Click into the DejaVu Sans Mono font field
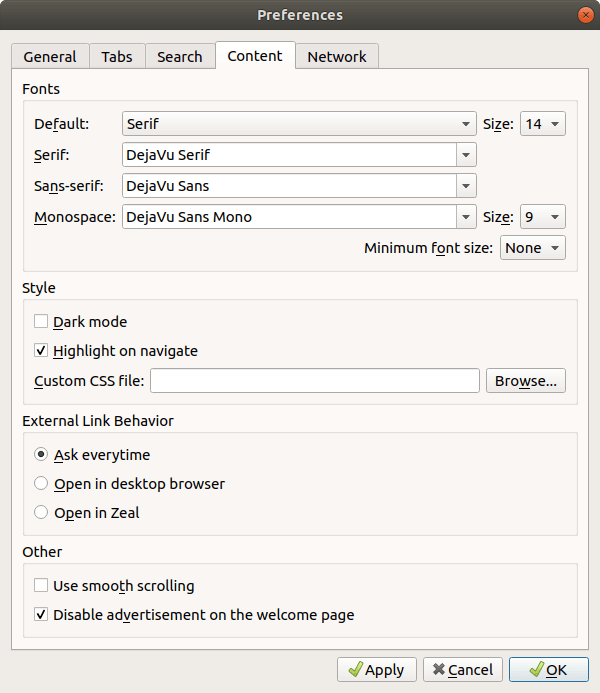600x693 pixels. point(289,217)
